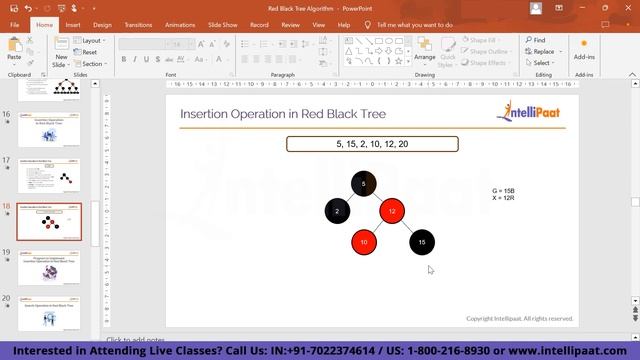This screenshot has width=640, height=360.
Task: Open Customize Quick Access Toolbar dropdown
Action: click(93, 8)
